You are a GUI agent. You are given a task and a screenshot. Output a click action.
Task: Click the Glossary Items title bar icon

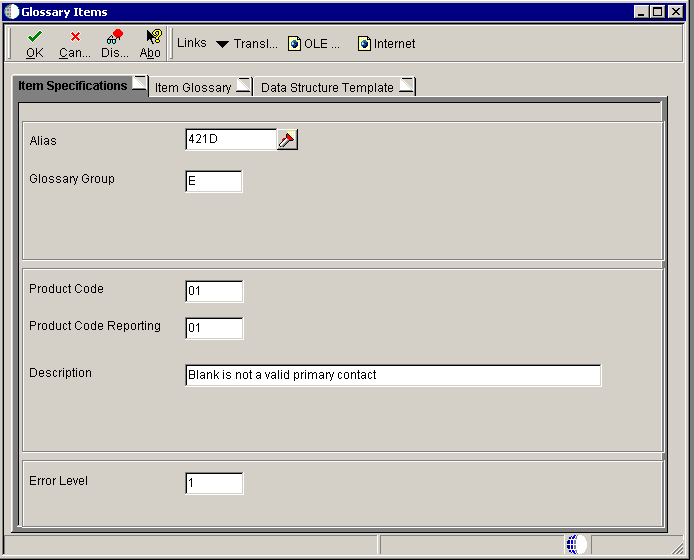(x=11, y=12)
